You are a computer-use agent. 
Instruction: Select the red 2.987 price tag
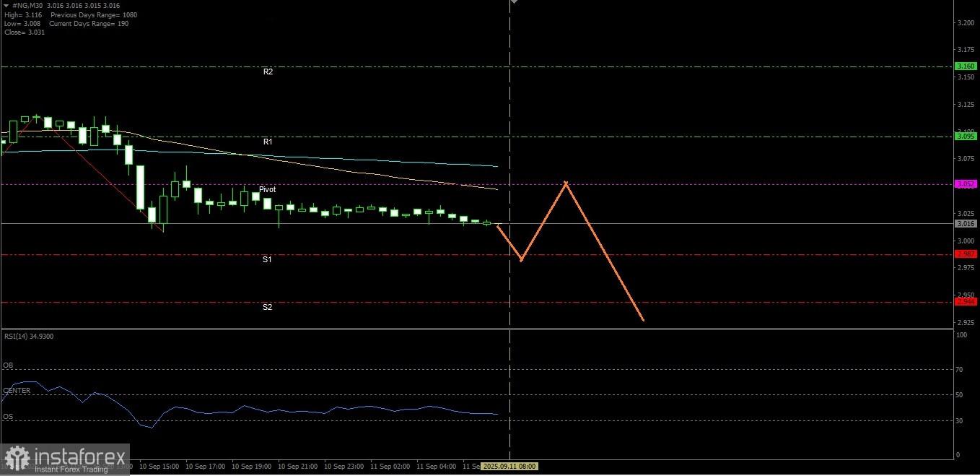point(966,254)
